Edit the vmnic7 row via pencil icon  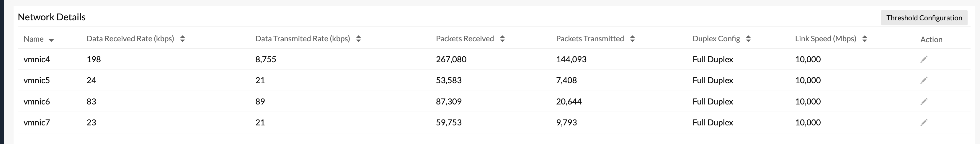click(924, 122)
